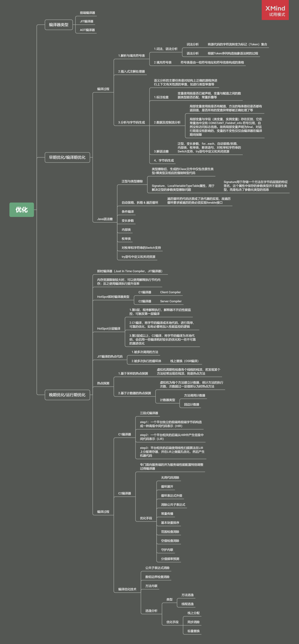
Task: Click 2.基于计数器的热点探测 topic
Action: click(x=135, y=393)
